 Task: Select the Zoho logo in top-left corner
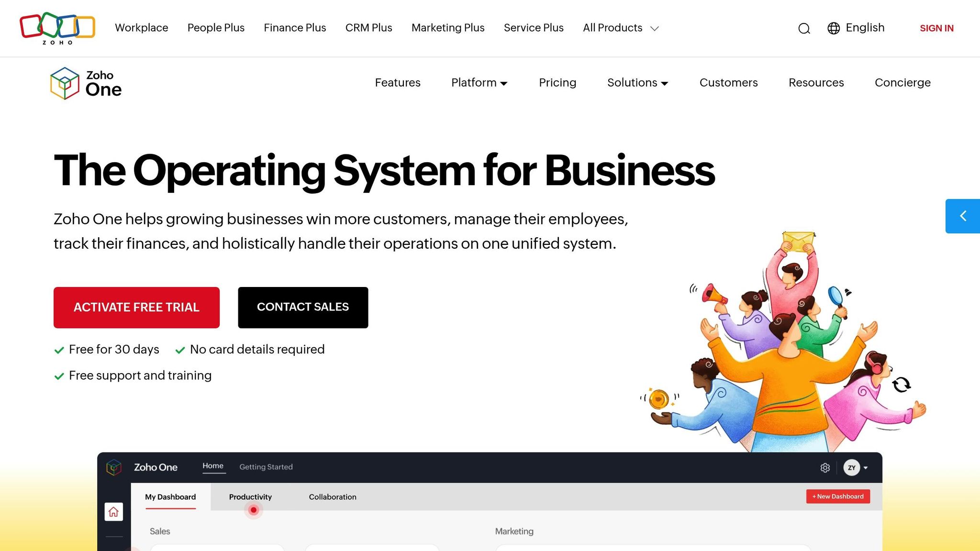pyautogui.click(x=56, y=28)
